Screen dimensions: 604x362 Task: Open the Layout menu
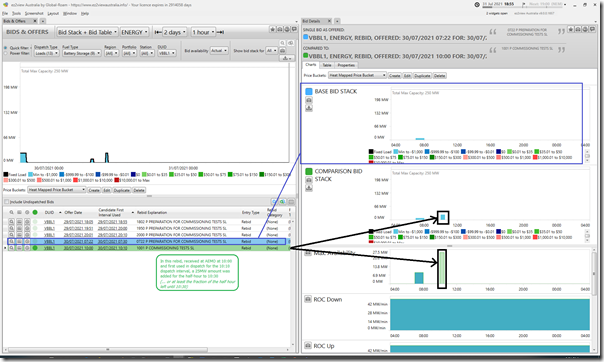point(53,13)
